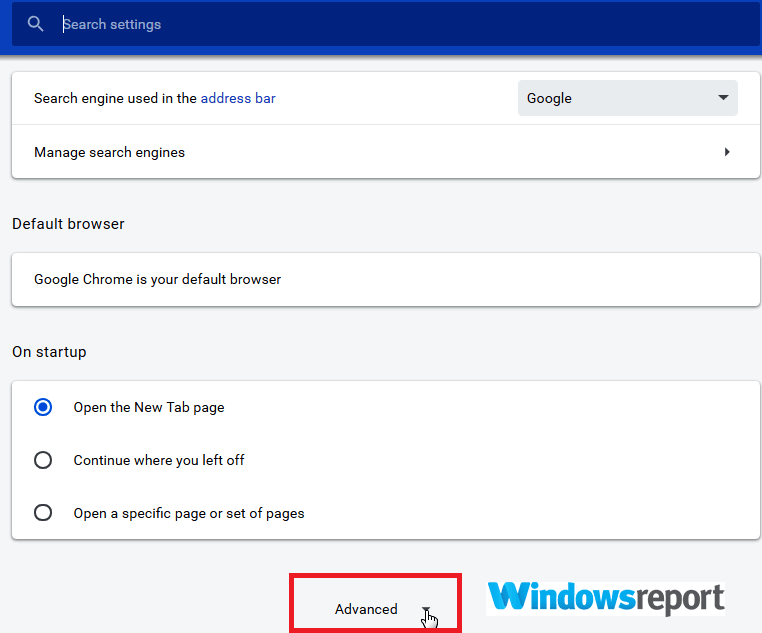Follow the address bar link
762x633 pixels.
point(238,98)
